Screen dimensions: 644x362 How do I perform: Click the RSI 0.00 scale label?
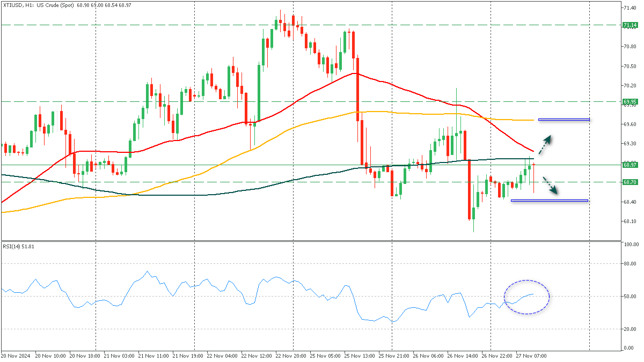629,348
